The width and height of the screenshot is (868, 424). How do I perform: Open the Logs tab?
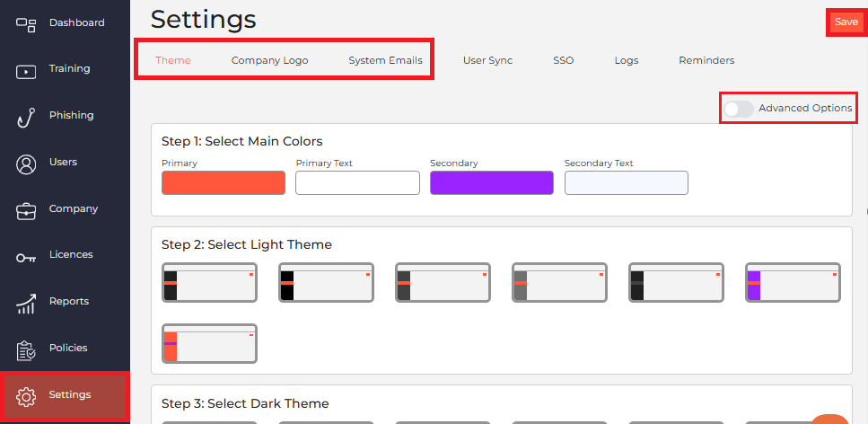626,60
